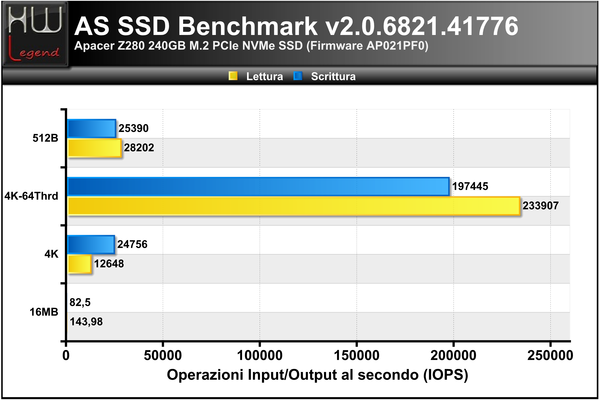600x400 pixels.
Task: Select the 4K-64Thrd blue write bar
Action: (x=258, y=186)
